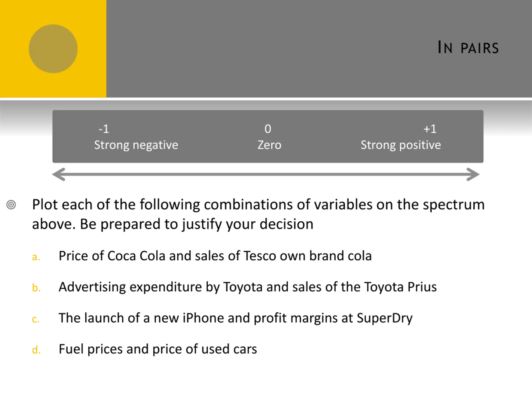Click the yellow list marker 'd.'
Viewport: 532px width, 399px height.
(x=36, y=350)
